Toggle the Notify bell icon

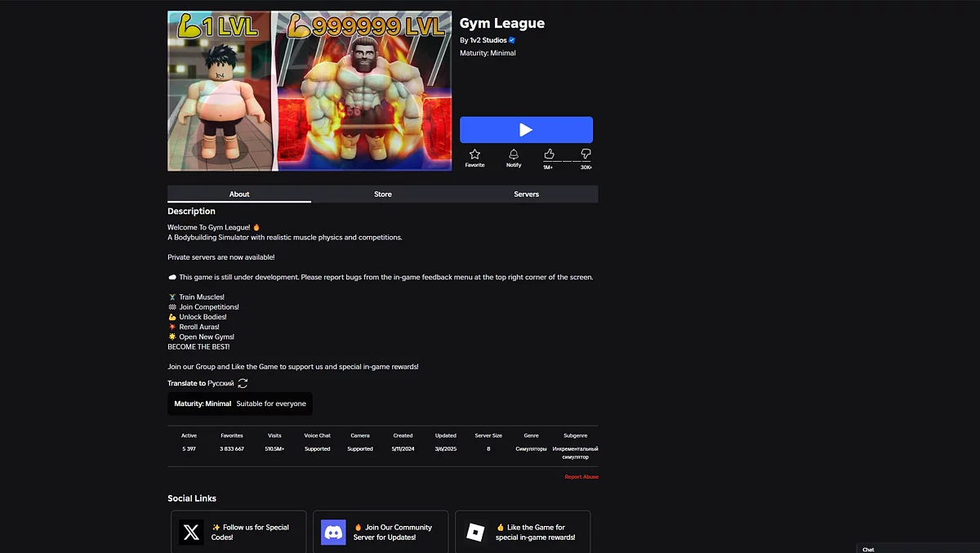click(514, 154)
